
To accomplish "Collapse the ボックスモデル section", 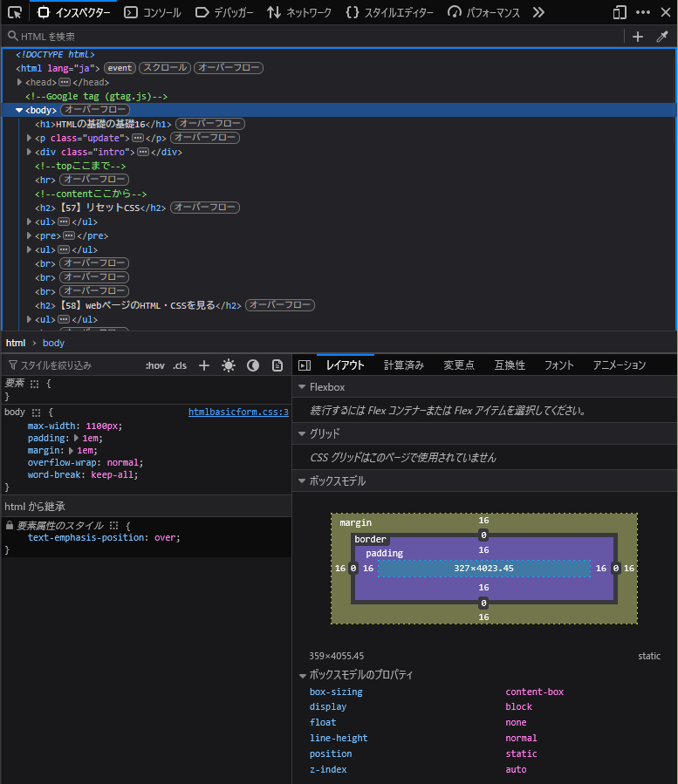I will click(x=302, y=481).
